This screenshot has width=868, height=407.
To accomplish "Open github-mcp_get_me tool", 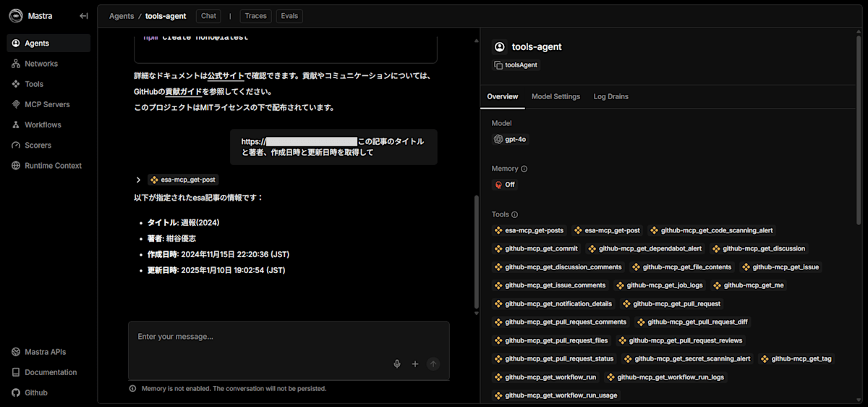I will pyautogui.click(x=749, y=285).
